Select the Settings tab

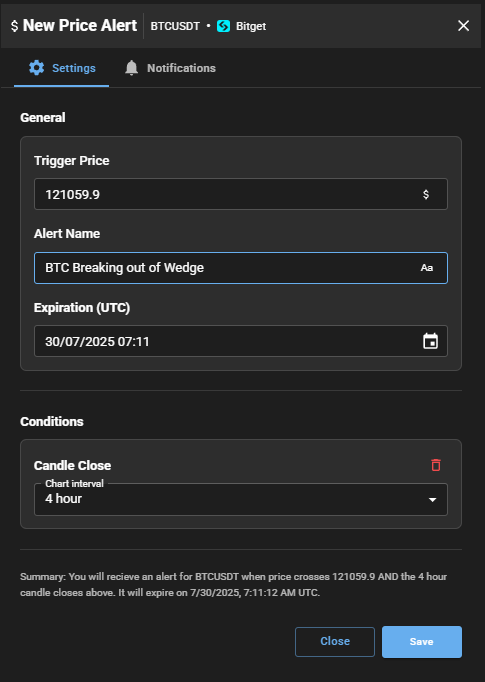pyautogui.click(x=62, y=68)
